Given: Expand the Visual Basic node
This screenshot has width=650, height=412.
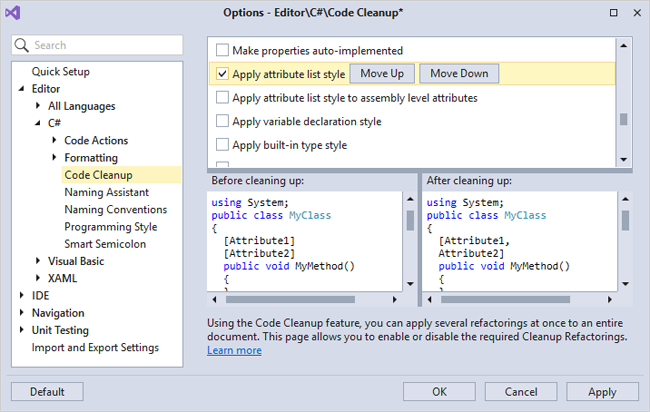Looking at the screenshot, I should pyautogui.click(x=38, y=261).
